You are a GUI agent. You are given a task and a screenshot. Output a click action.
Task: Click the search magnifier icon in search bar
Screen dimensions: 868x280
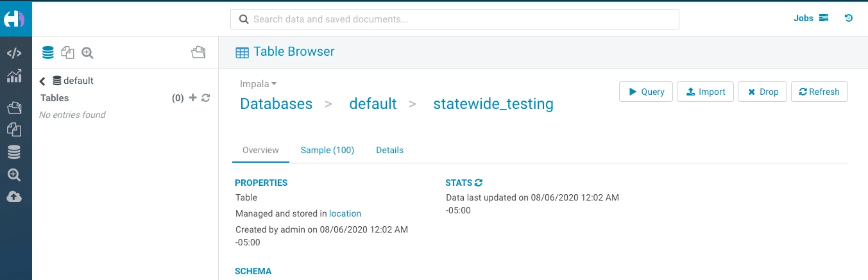point(244,19)
